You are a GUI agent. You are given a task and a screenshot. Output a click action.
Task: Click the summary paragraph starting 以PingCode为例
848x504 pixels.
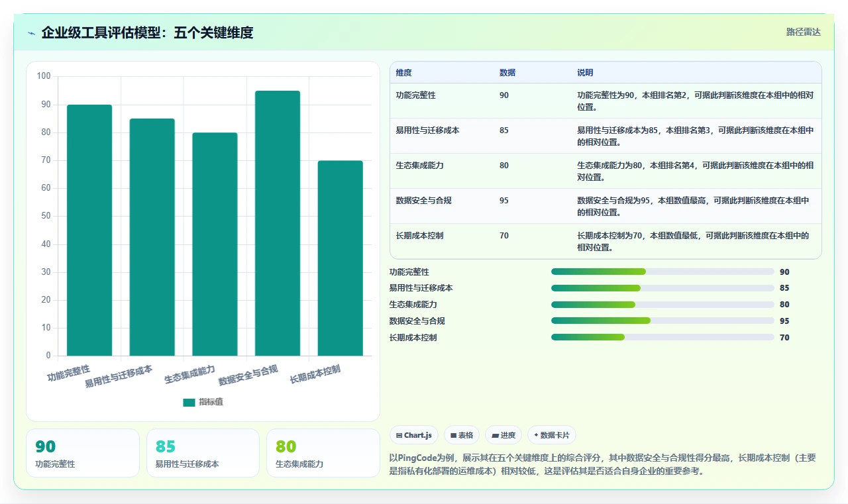(x=602, y=464)
